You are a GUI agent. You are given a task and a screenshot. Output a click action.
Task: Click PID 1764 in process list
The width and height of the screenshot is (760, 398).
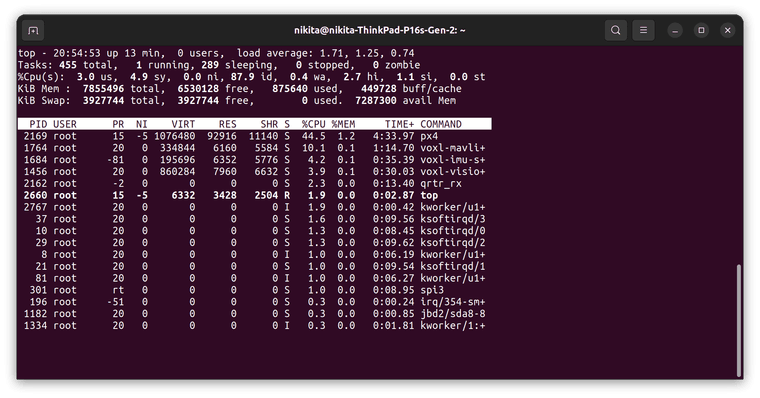click(35, 148)
